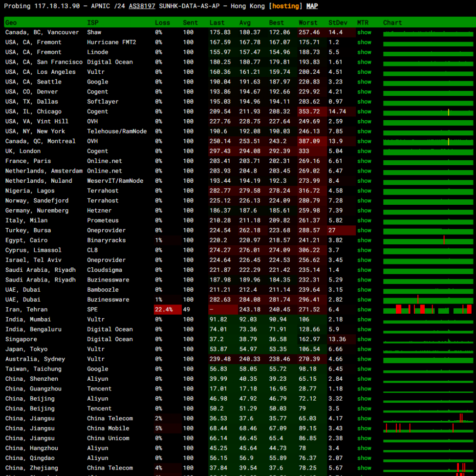Click the 'hosting' tag in header

(x=285, y=6)
